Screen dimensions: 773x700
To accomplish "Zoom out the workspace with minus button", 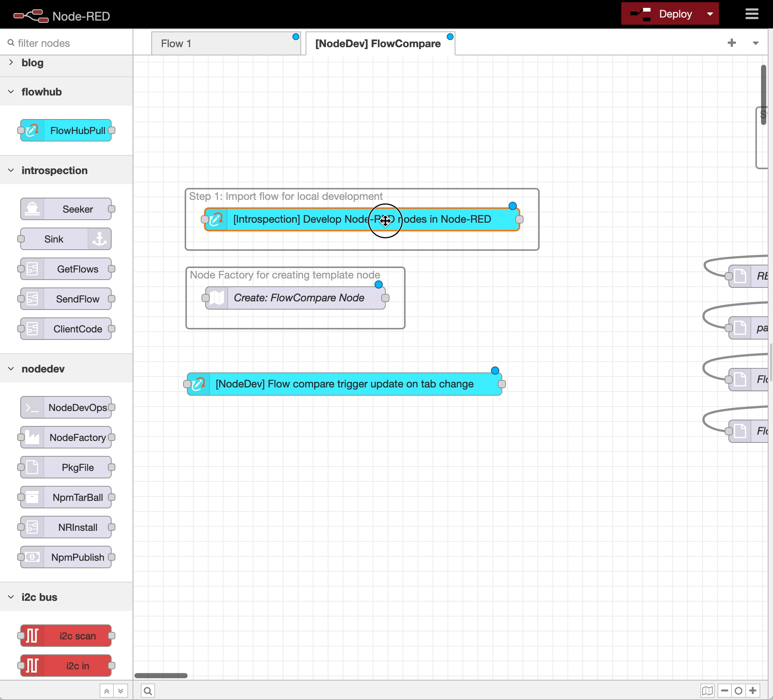I will pos(724,691).
